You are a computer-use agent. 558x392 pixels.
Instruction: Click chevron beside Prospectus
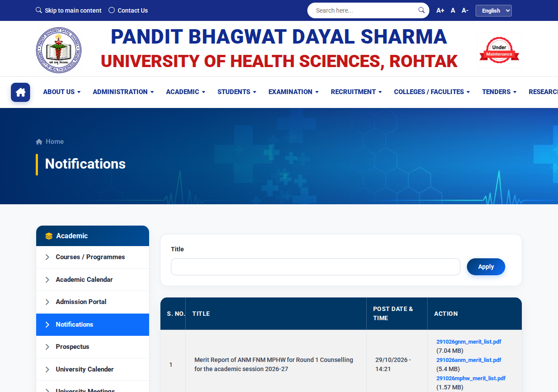47,347
